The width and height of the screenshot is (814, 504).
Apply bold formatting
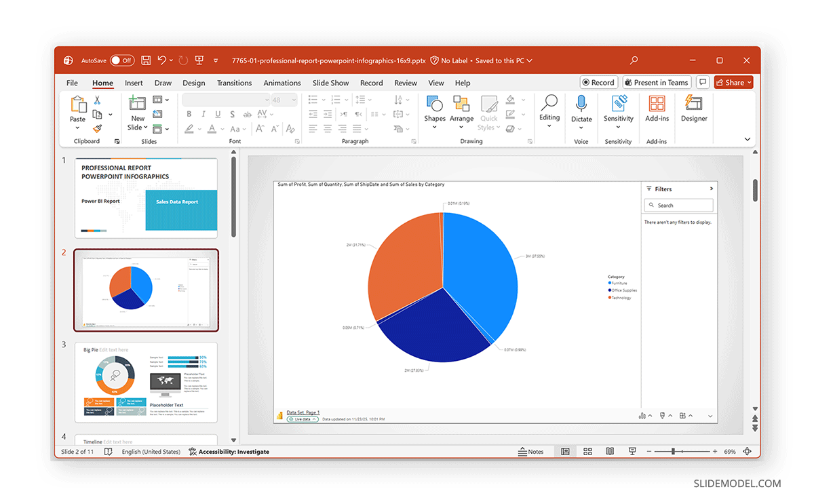pyautogui.click(x=189, y=114)
